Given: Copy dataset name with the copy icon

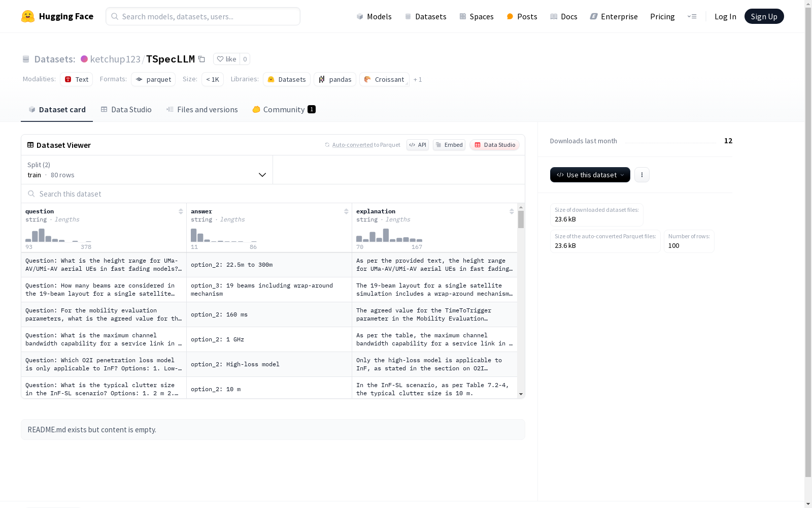Looking at the screenshot, I should 201,59.
